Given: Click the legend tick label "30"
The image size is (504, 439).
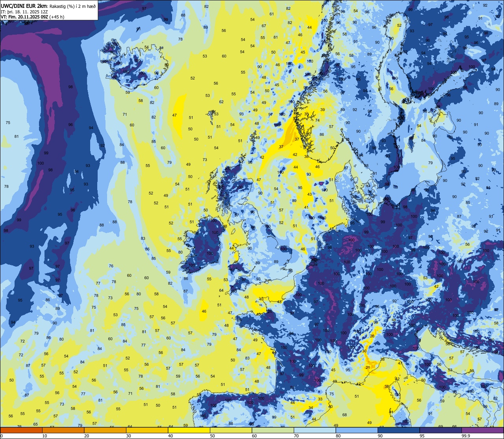Looking at the screenshot, I should (x=128, y=436).
